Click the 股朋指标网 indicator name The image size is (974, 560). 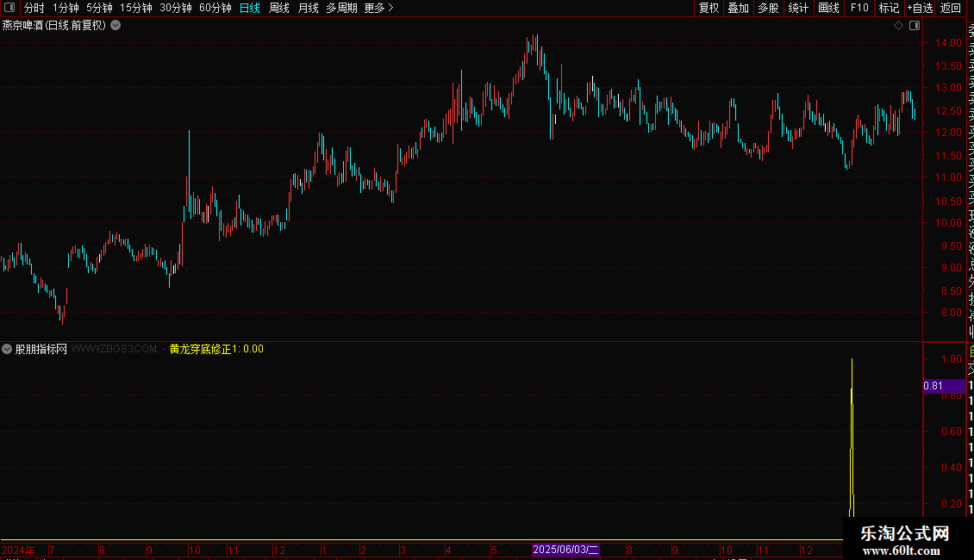[x=41, y=349]
